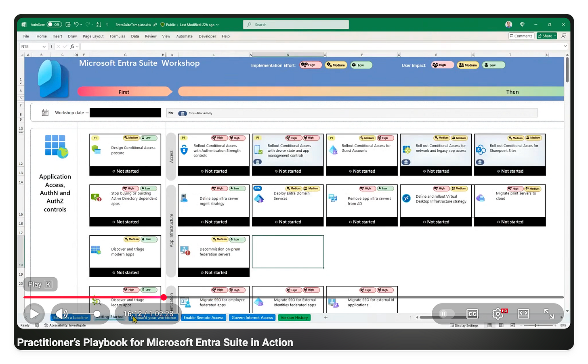Click Stop buying Active Directory apps icon

click(96, 197)
